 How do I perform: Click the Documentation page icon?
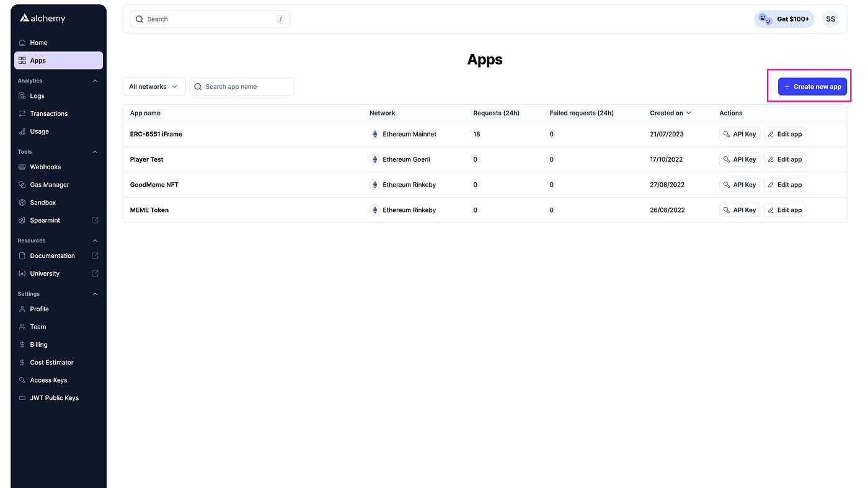click(22, 256)
